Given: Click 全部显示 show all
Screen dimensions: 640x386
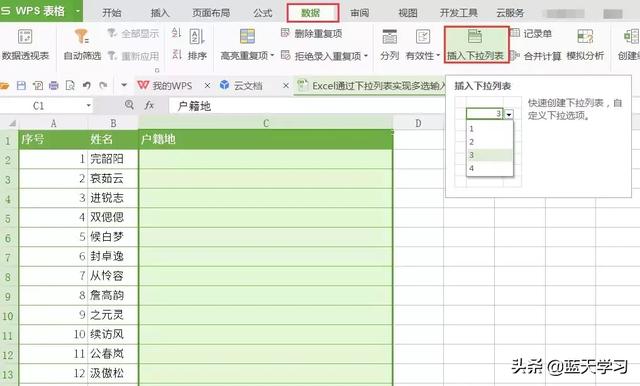Looking at the screenshot, I should (x=133, y=33).
